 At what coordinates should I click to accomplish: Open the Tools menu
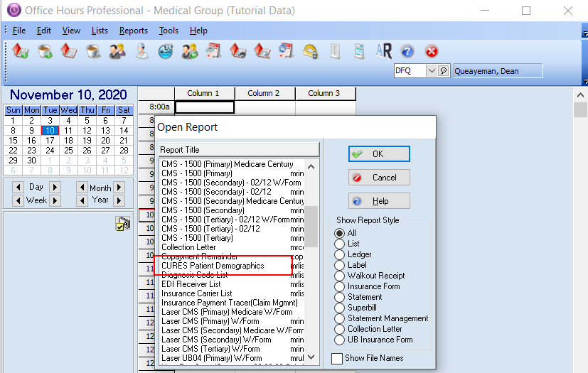[x=169, y=31]
